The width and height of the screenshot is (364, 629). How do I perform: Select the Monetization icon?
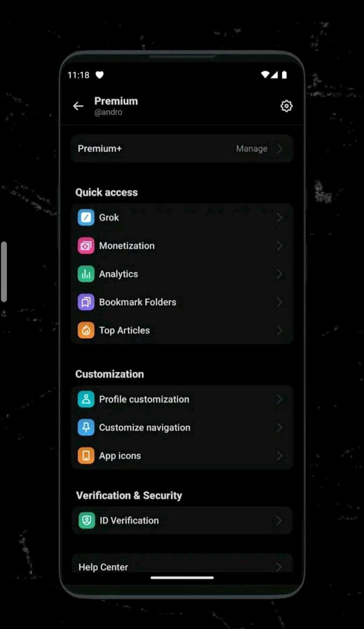pyautogui.click(x=87, y=246)
